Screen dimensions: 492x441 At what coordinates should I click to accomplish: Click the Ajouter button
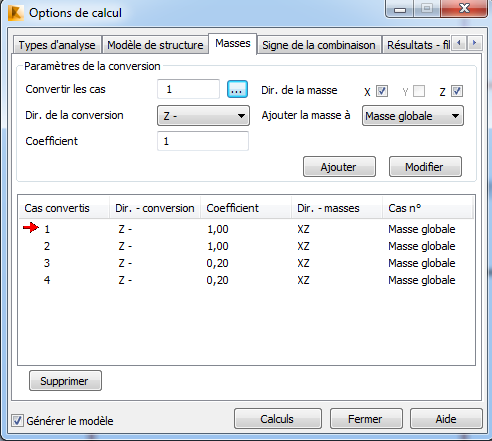point(339,167)
